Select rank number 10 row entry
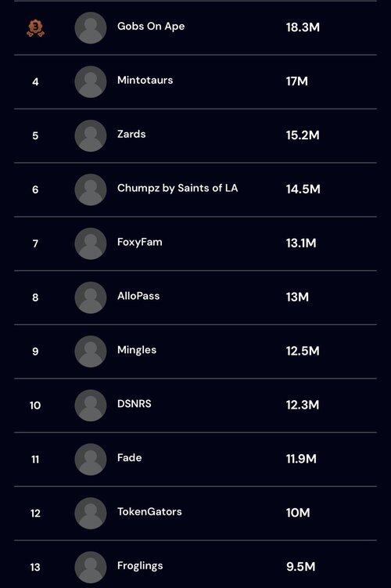The height and width of the screenshot is (588, 391). (195, 406)
